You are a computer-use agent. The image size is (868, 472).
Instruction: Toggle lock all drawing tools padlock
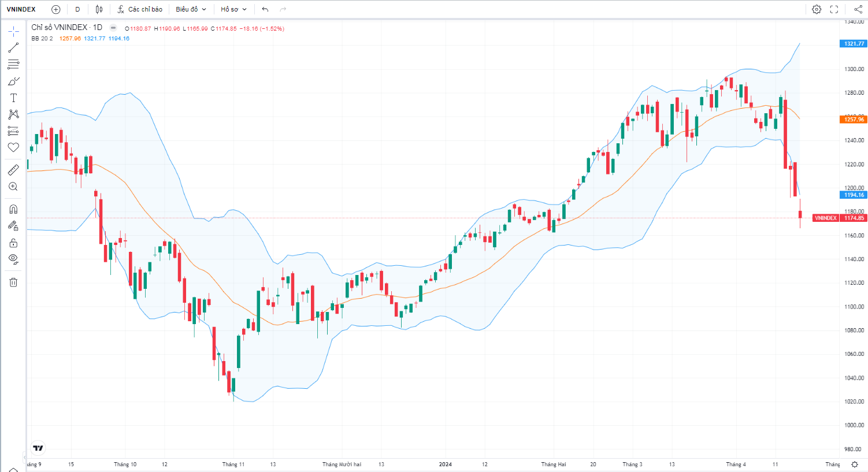pos(13,243)
